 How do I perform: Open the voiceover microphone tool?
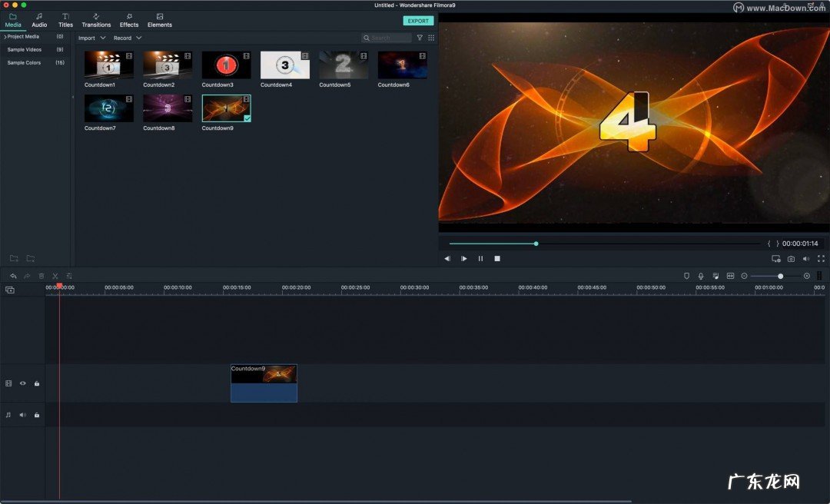[701, 276]
